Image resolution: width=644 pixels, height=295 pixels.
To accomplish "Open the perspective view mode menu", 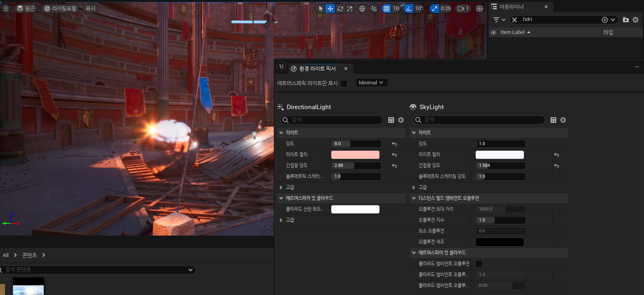I will pos(26,8).
